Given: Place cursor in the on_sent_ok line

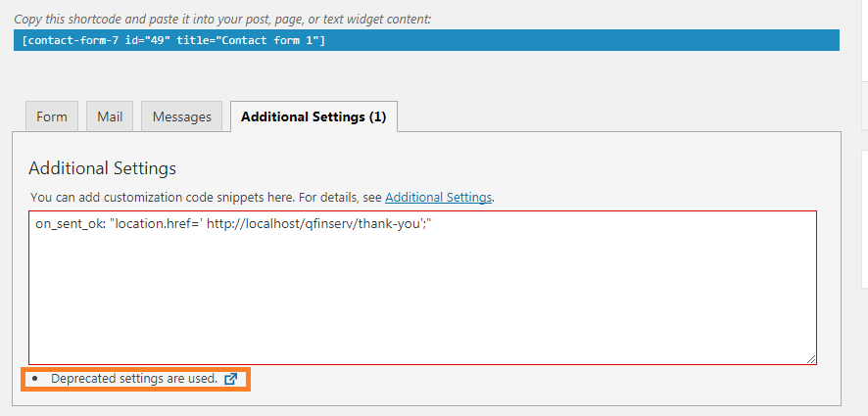Looking at the screenshot, I should (x=233, y=224).
